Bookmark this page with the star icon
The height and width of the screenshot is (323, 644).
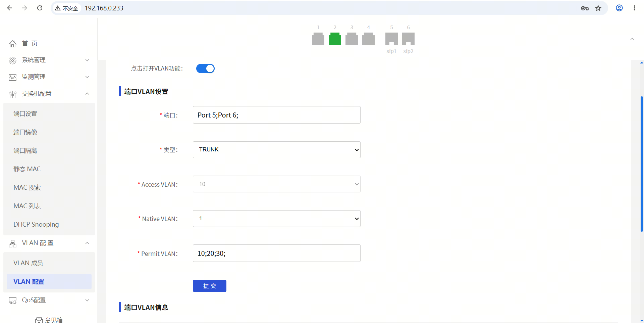tap(598, 8)
